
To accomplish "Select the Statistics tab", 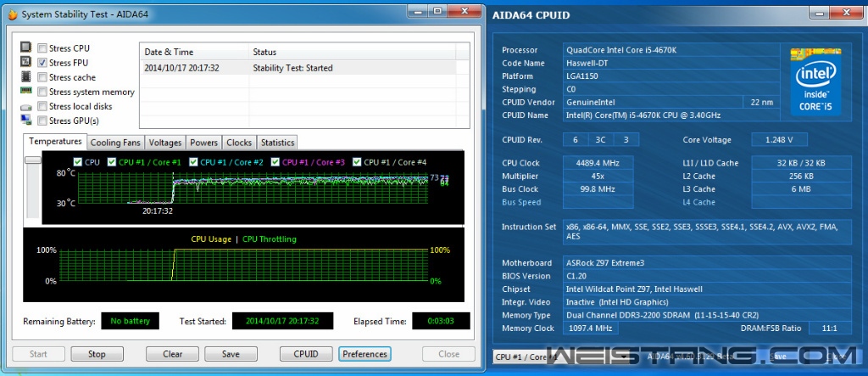I will (277, 143).
